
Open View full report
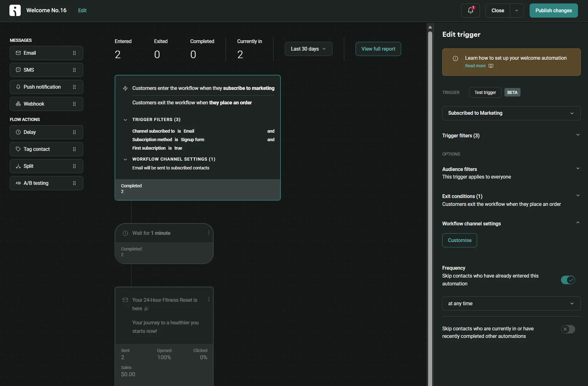point(378,49)
